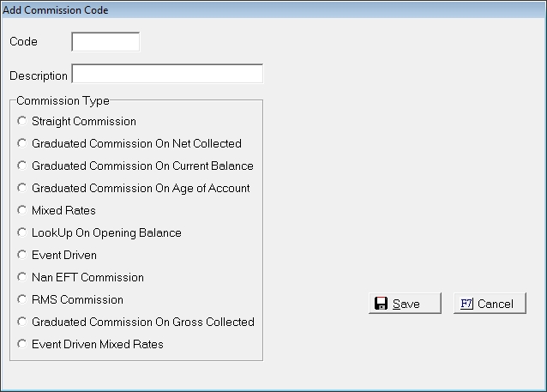Click the F7 shortcut icon on Cancel
The image size is (547, 392).
click(x=466, y=304)
